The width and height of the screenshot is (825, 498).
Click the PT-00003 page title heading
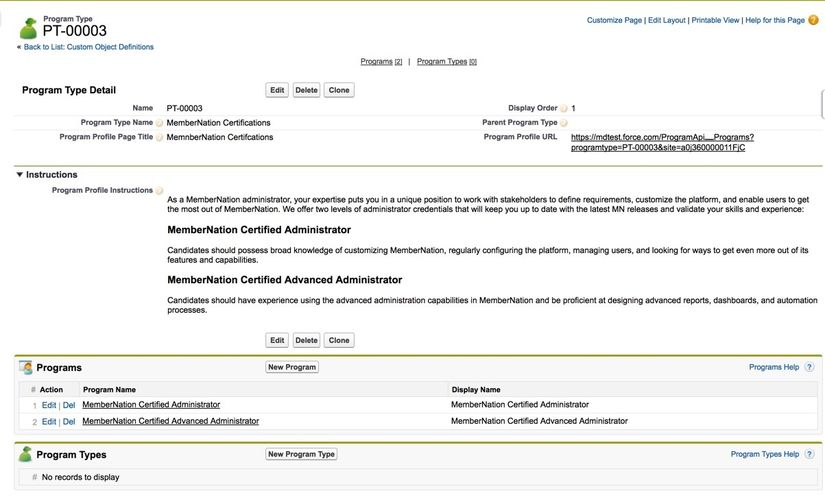75,31
